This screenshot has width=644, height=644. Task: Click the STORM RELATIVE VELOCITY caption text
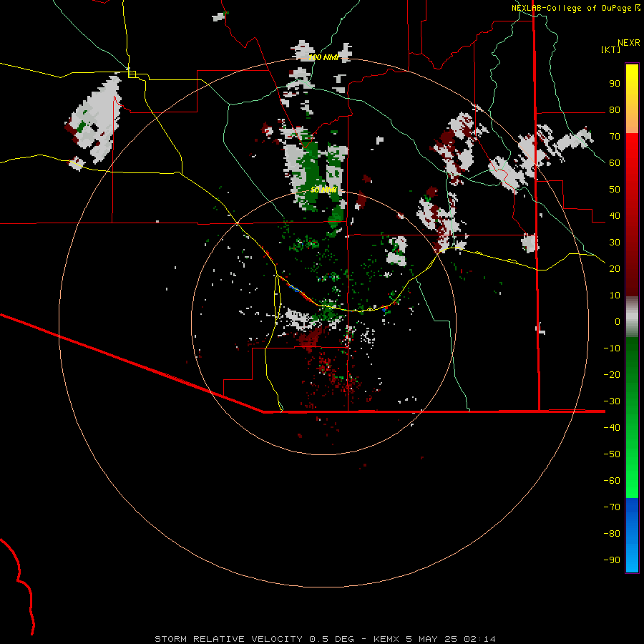click(x=228, y=639)
